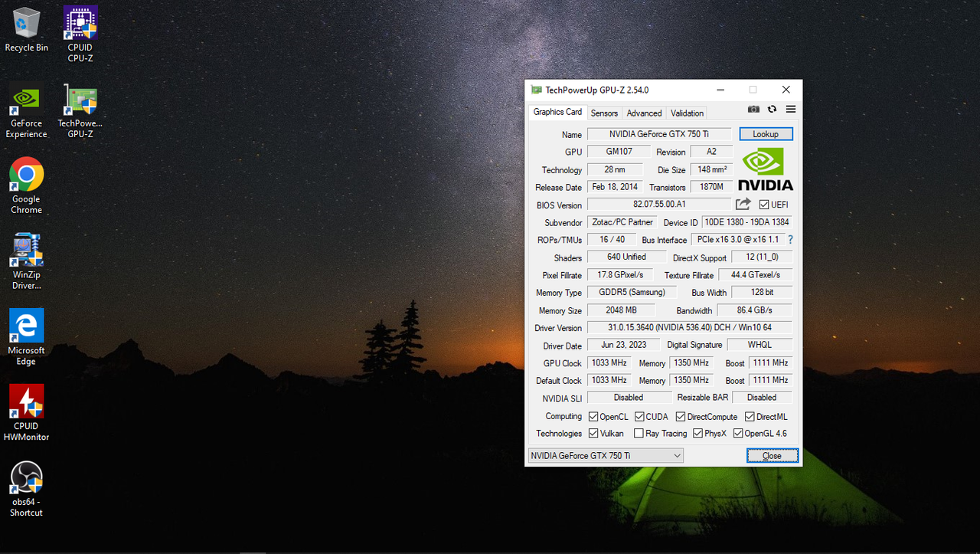Enable the Ray Tracing checkbox

pyautogui.click(x=639, y=434)
